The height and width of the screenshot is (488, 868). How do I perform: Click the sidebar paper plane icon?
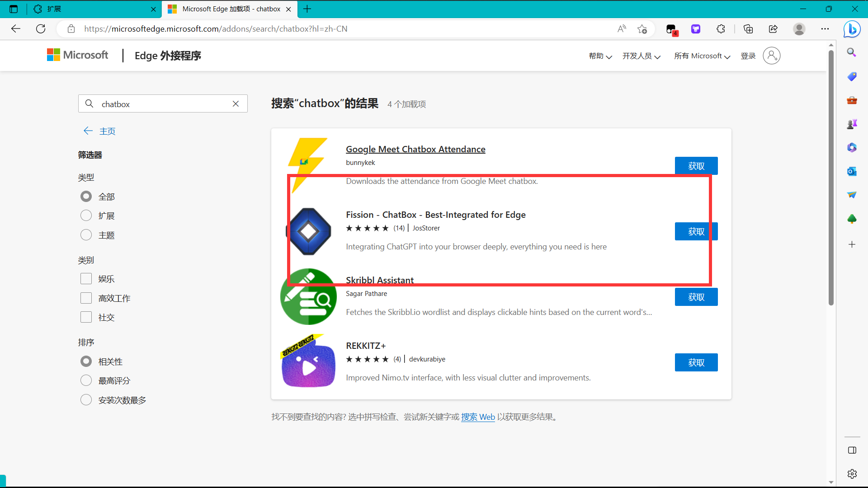tap(852, 195)
